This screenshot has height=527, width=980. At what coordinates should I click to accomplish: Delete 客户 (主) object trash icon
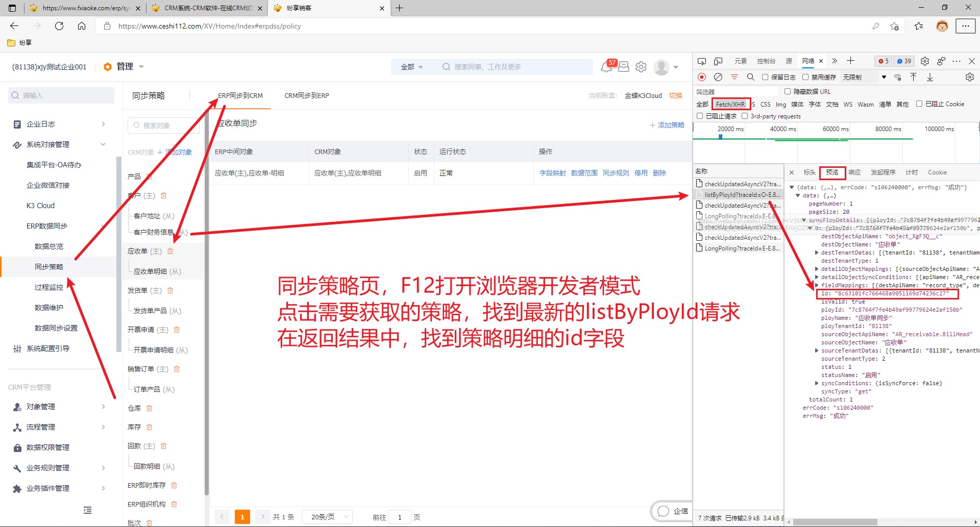tap(164, 195)
